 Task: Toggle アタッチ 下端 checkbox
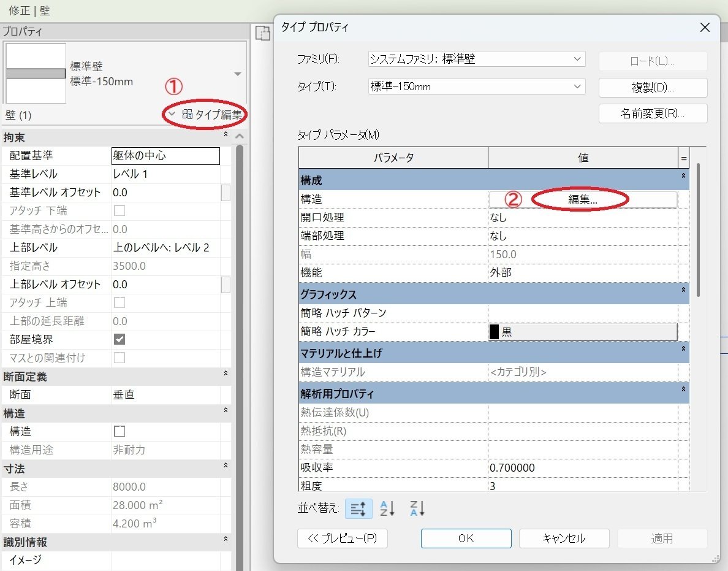point(119,210)
